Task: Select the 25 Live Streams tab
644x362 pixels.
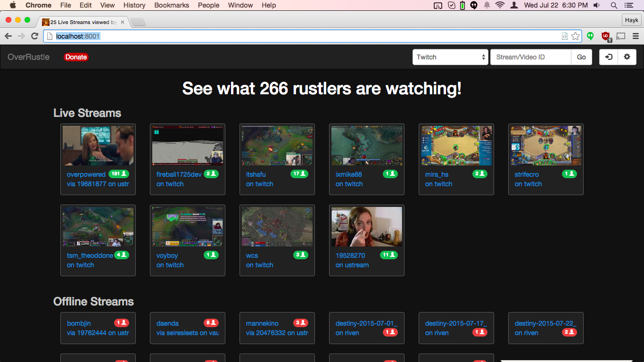Action: (83, 22)
